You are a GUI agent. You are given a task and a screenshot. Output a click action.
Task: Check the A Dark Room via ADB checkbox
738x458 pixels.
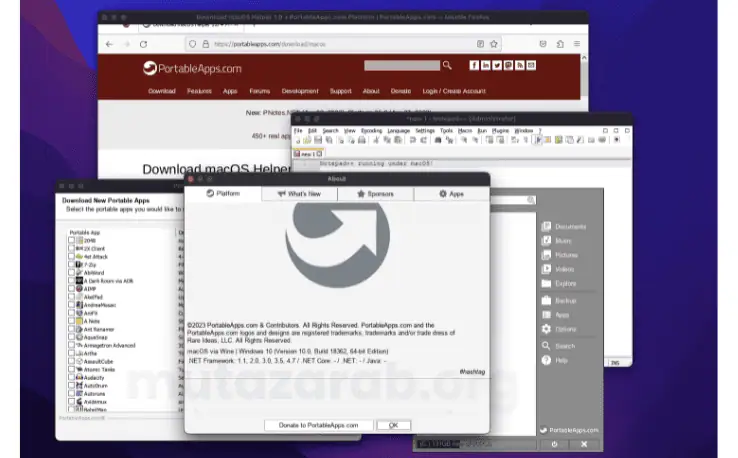(x=72, y=281)
